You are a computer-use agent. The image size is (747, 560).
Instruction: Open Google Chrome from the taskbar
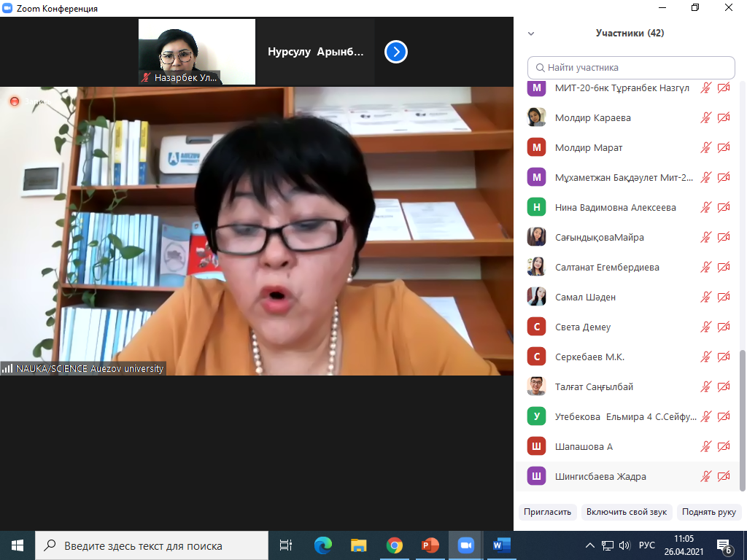[x=395, y=545]
